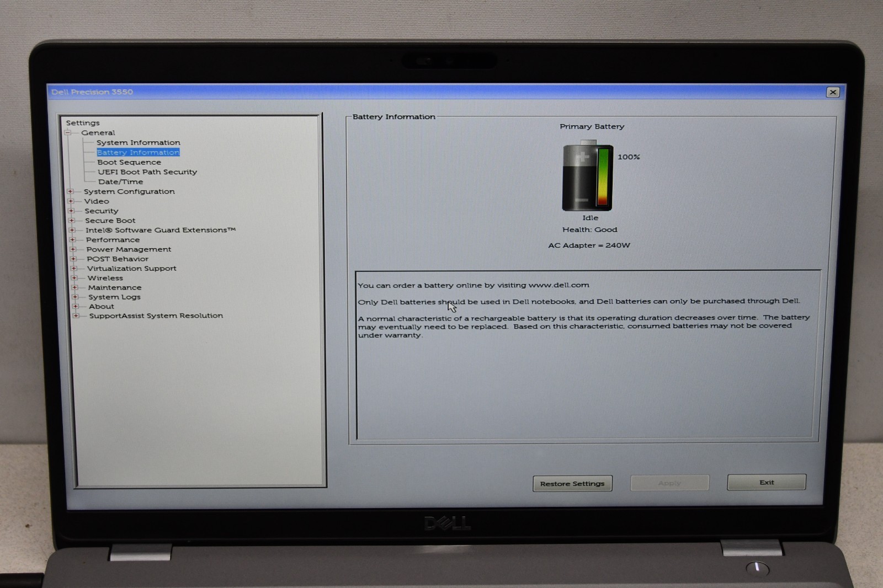Click the primary battery icon
883x588 pixels.
pos(588,176)
